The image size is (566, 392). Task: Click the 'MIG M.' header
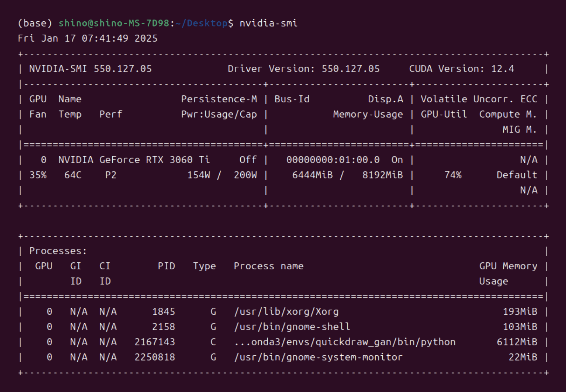(x=520, y=129)
